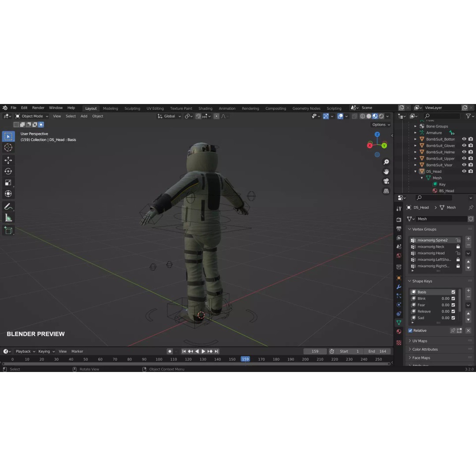Uncheck the Blink shape key checkbox
476x476 pixels.
(x=453, y=299)
